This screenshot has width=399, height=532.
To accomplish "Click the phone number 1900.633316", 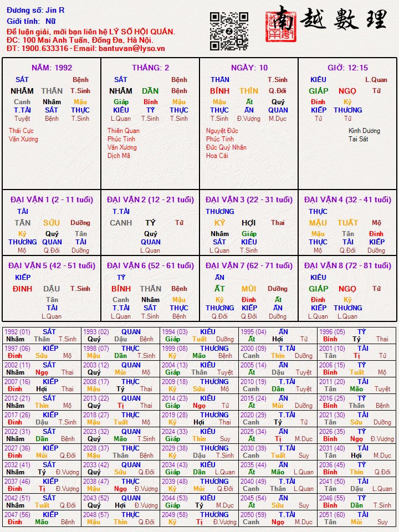I will [45, 48].
